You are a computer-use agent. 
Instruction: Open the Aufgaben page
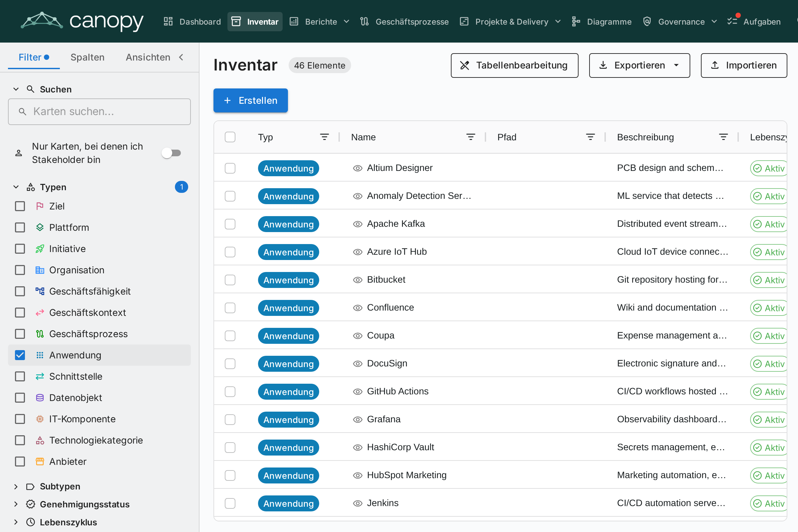point(754,22)
